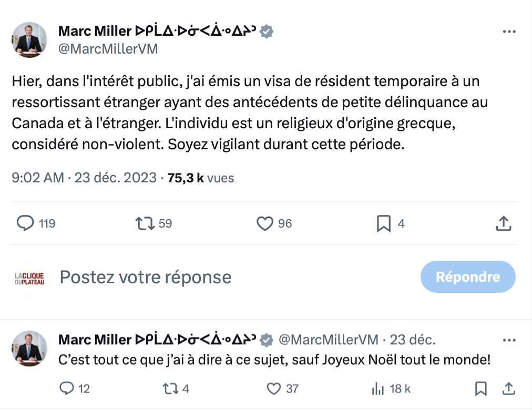The image size is (532, 411).
Task: Click the @MarcMillerVM handle under the name
Action: pyautogui.click(x=108, y=49)
